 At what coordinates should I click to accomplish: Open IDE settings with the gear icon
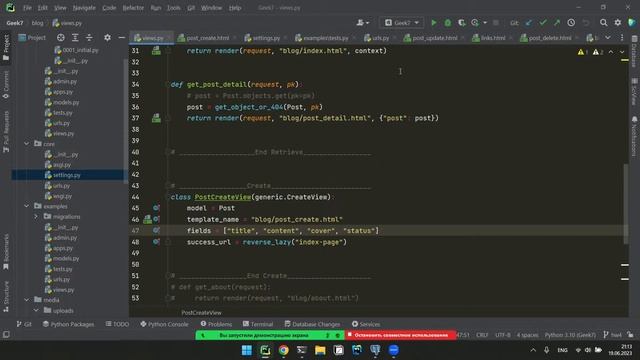coord(618,23)
